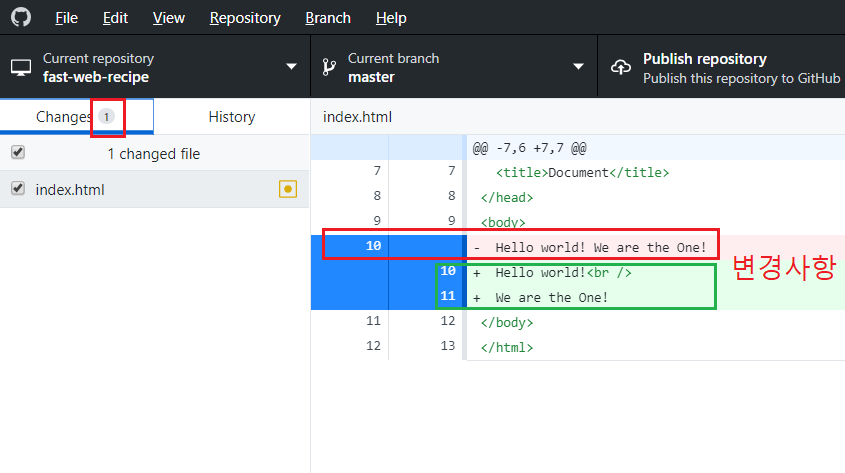
Task: Switch to the Changes tab
Action: click(x=77, y=116)
